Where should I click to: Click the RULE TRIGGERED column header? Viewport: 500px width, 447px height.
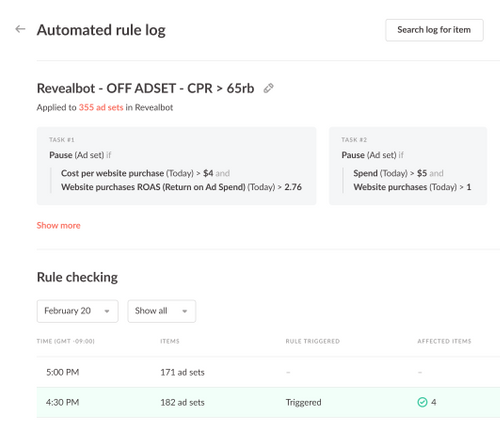pos(313,341)
